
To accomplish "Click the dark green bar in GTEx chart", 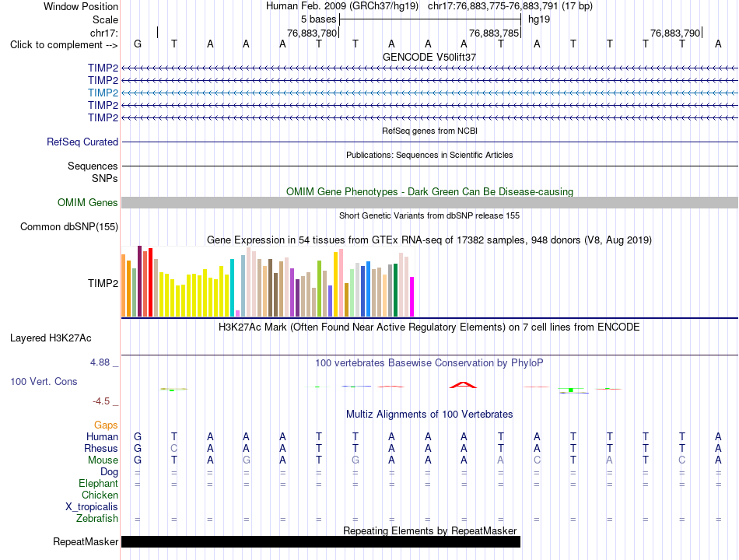I will [x=395, y=290].
